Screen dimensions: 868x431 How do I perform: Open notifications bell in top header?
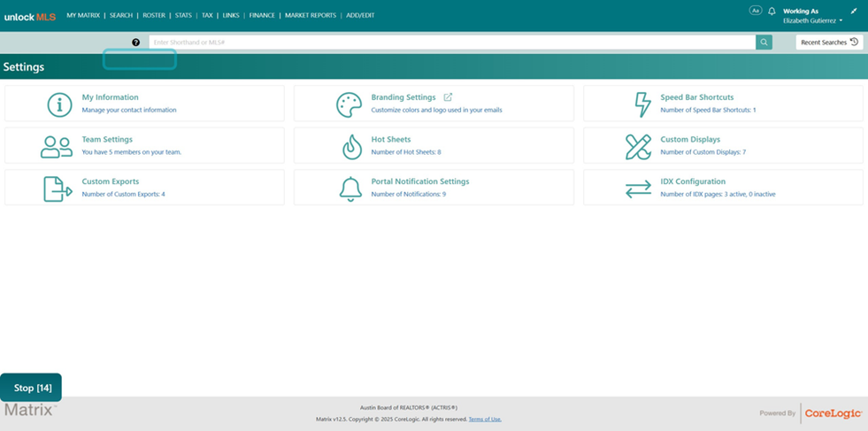[772, 12]
